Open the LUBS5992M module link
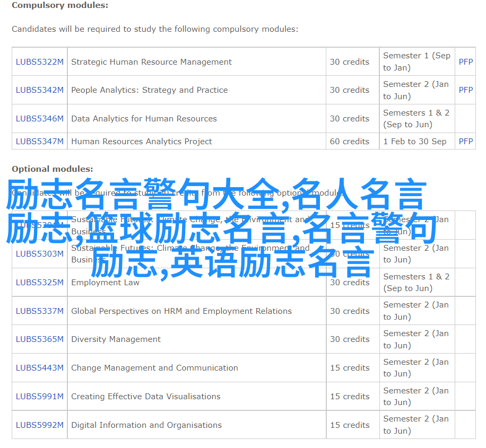The width and height of the screenshot is (486, 448). 39,425
